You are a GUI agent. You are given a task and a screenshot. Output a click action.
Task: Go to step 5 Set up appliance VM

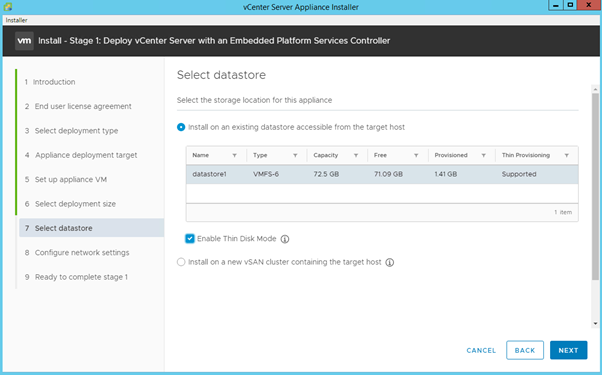(66, 179)
